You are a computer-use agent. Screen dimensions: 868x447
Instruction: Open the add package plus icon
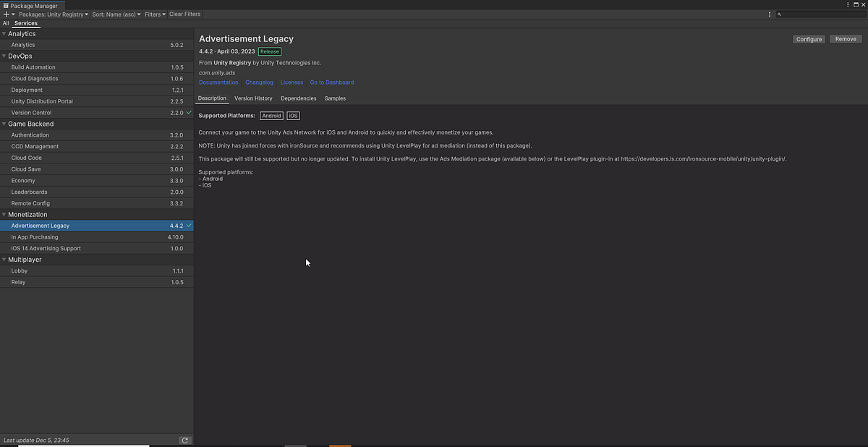(x=6, y=14)
